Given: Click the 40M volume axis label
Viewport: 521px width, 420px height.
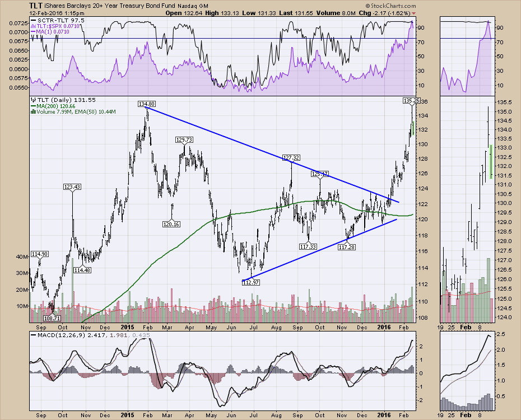Looking at the screenshot, I should [x=22, y=256].
